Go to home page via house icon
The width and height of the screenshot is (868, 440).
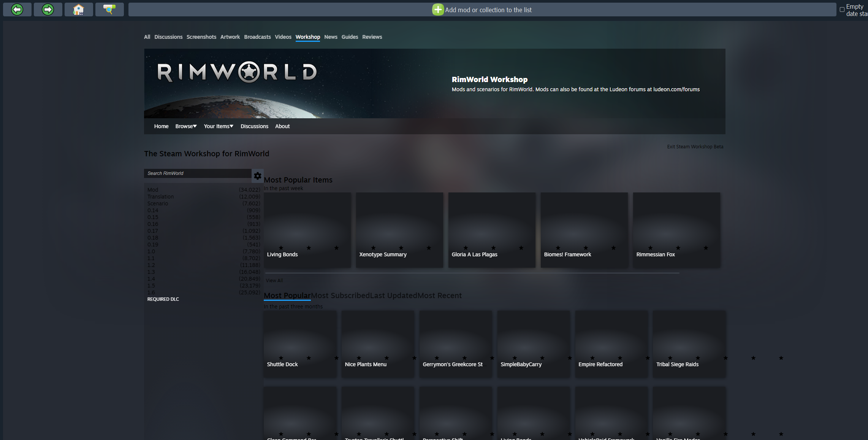point(79,10)
